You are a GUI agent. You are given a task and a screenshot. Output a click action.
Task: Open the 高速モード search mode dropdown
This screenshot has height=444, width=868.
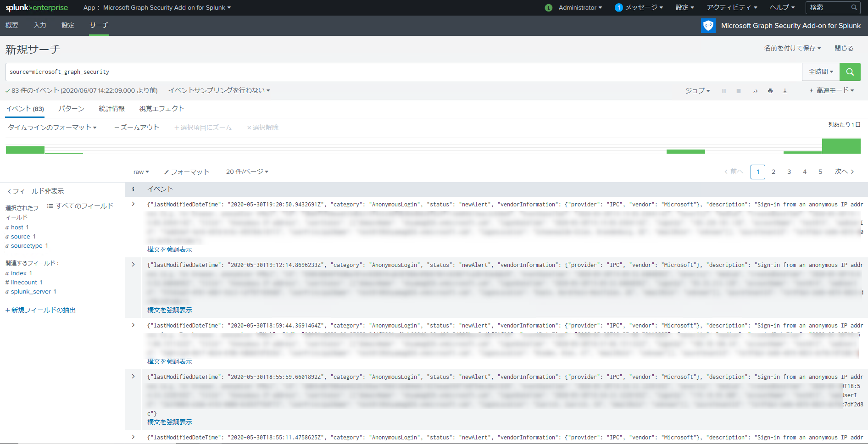[x=832, y=91]
